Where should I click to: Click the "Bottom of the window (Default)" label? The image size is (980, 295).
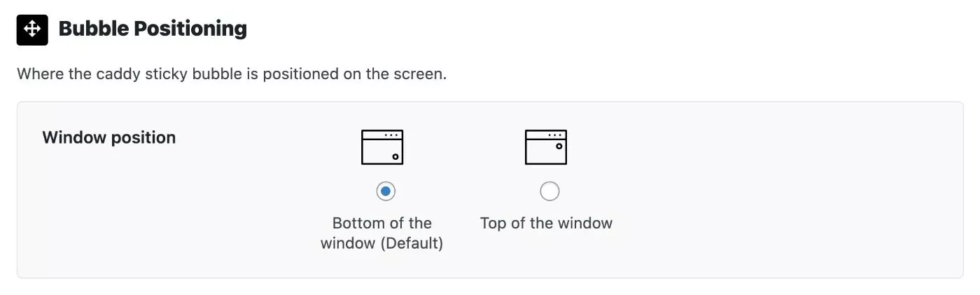tap(382, 233)
